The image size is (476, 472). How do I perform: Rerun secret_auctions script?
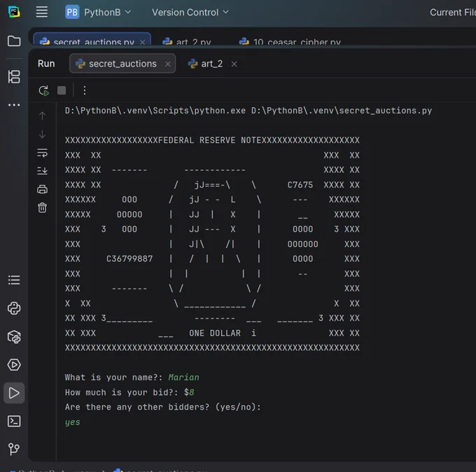43,90
